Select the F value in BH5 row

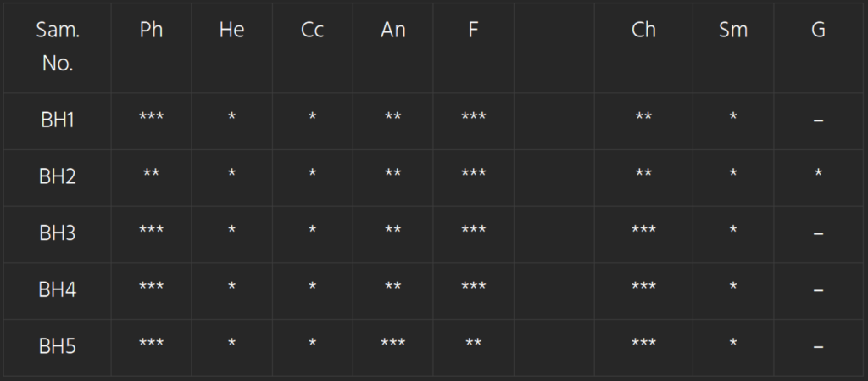click(x=473, y=344)
